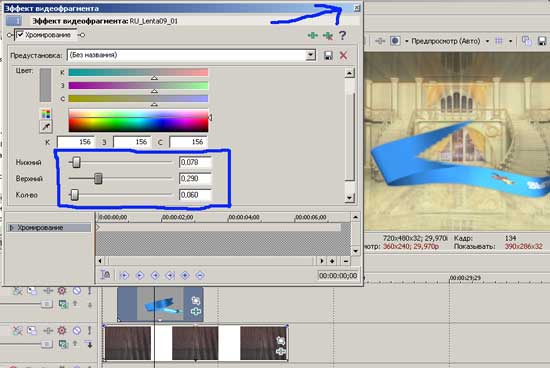Toggle the preview overlays grid icon
The width and height of the screenshot is (550, 368).
pos(498,41)
